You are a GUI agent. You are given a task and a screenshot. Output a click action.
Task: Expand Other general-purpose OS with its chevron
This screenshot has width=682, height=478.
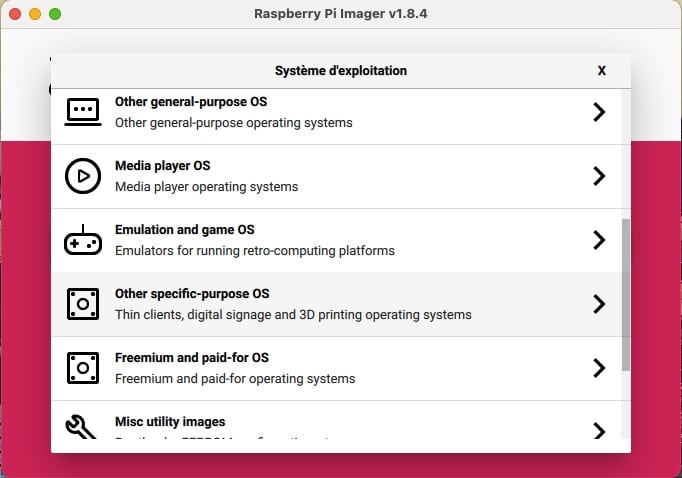599,112
